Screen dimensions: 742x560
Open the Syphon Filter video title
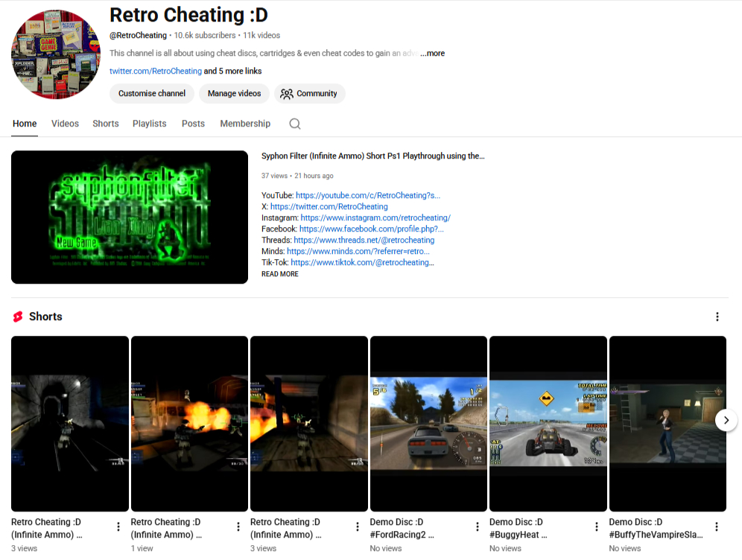pos(373,156)
